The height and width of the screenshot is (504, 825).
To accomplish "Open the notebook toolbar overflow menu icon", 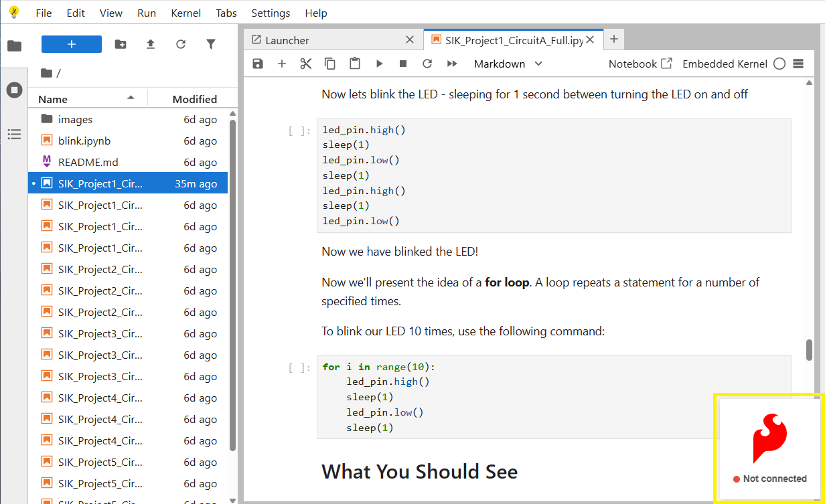I will (798, 64).
